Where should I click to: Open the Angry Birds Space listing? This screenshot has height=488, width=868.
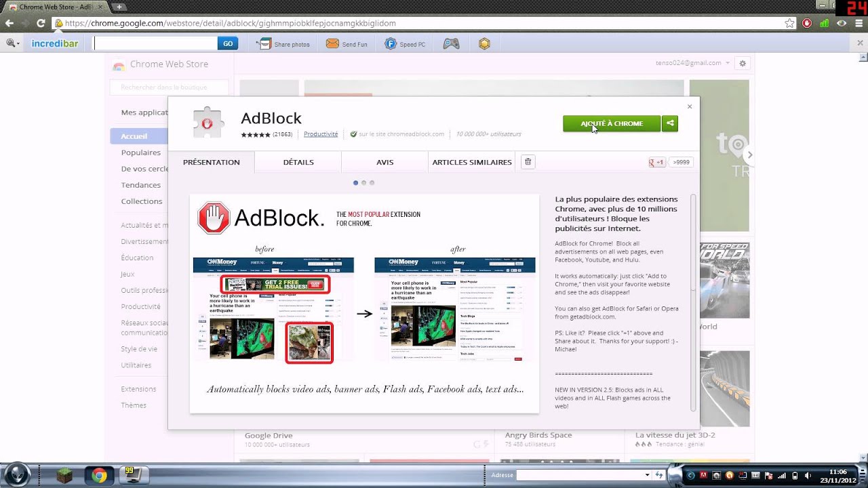pos(538,435)
